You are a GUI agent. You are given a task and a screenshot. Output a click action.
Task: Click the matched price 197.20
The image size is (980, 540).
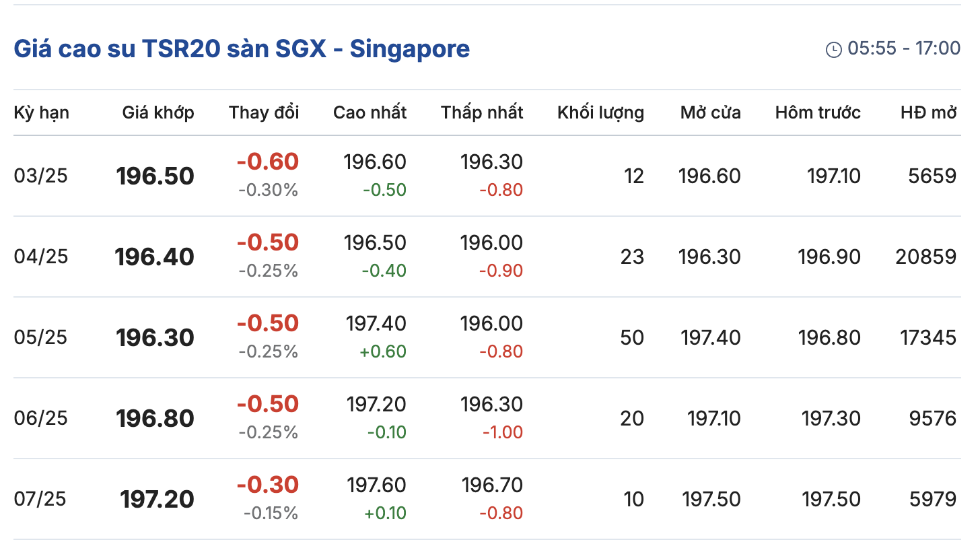pos(157,500)
